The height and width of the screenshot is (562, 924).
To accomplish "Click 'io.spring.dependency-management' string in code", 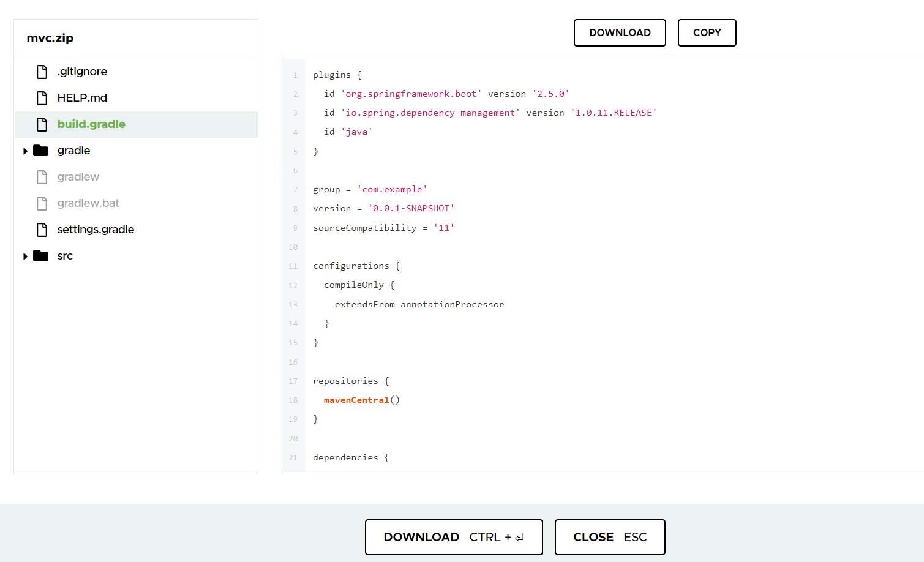I will click(x=430, y=113).
